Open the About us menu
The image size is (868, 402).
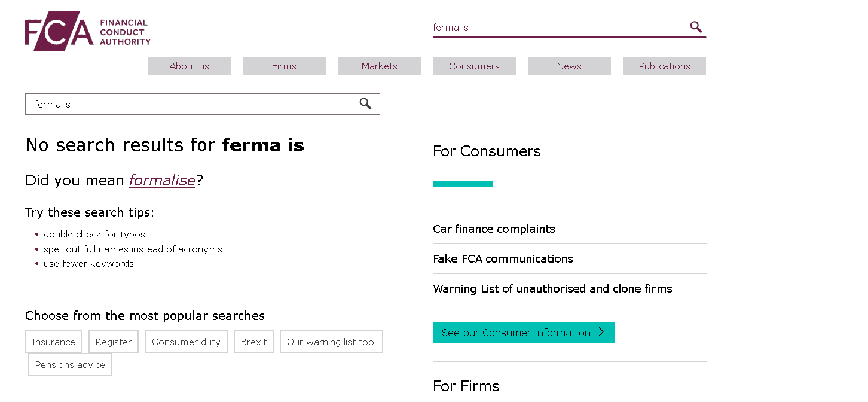190,66
